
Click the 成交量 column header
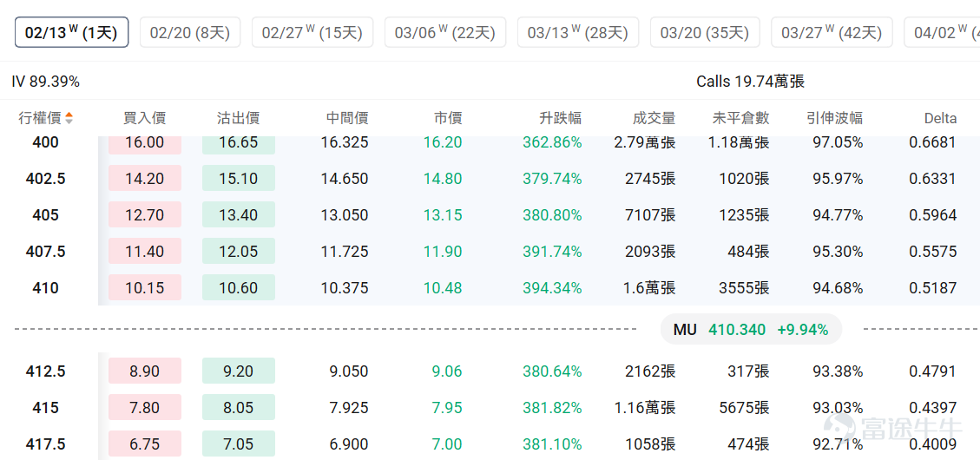654,117
